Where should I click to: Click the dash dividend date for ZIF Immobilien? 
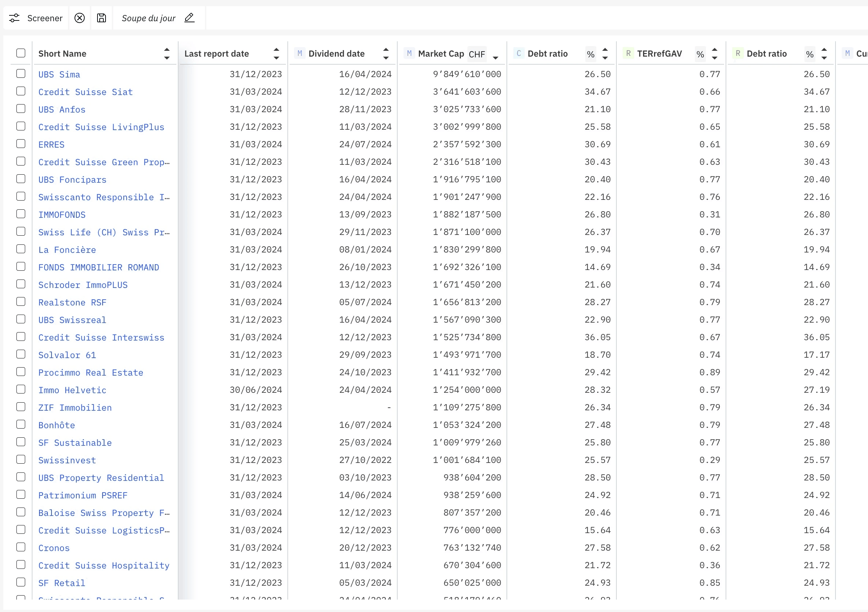pos(389,407)
